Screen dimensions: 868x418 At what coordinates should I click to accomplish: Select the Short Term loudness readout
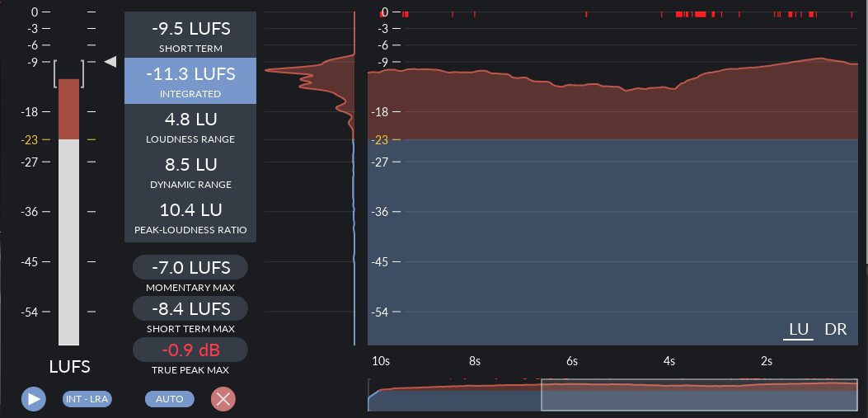coord(190,35)
